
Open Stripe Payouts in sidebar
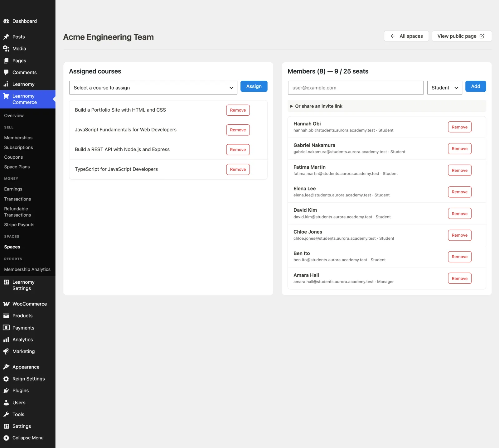pos(19,225)
